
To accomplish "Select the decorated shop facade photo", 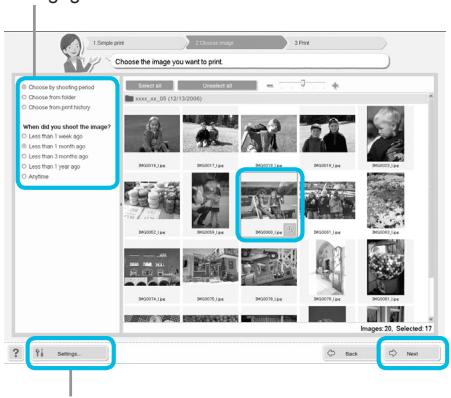I will 269,267.
